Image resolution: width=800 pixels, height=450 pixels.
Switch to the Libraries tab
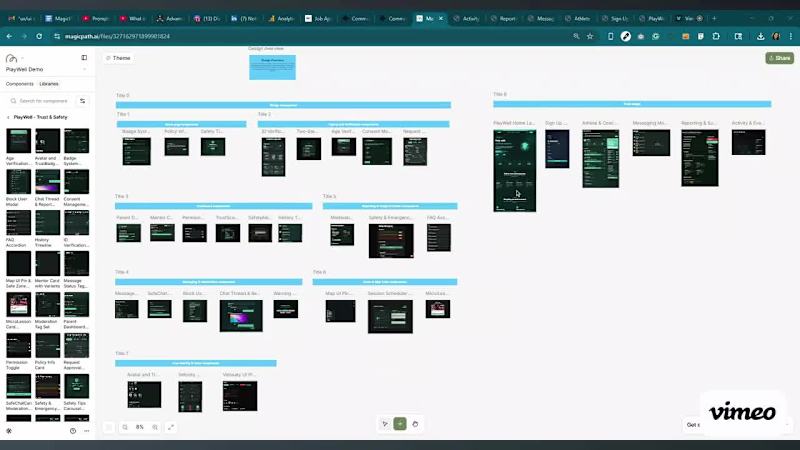[x=49, y=84]
